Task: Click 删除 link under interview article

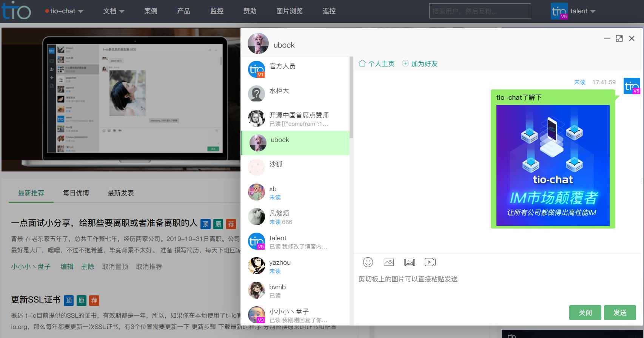Action: 88,267
